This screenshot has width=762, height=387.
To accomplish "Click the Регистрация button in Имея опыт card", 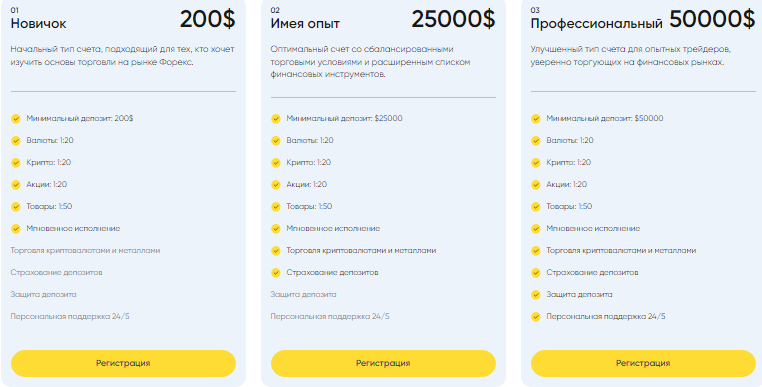I will pos(383,363).
